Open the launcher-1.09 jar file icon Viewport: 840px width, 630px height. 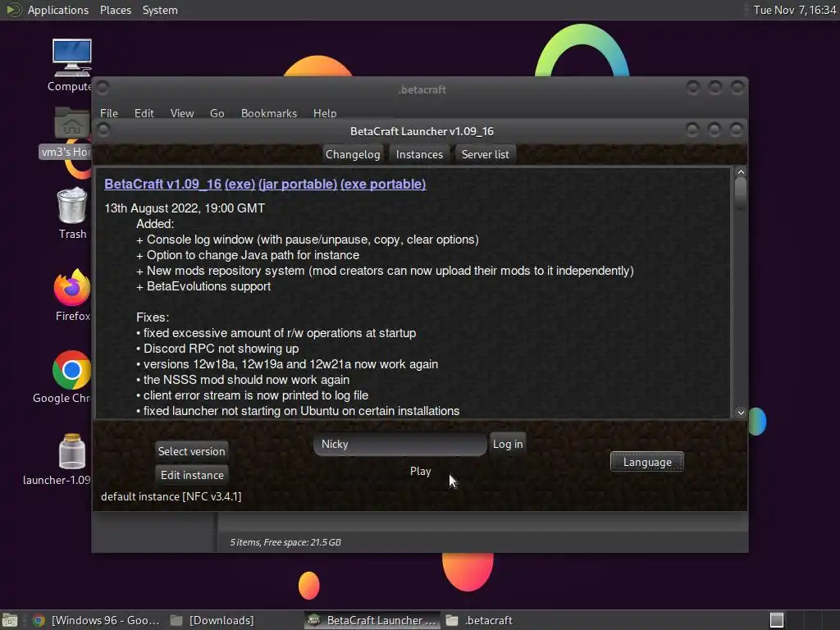(x=72, y=451)
